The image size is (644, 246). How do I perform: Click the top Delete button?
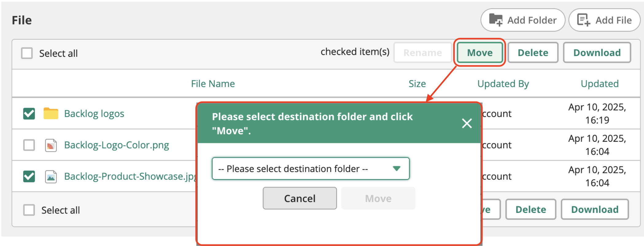(x=533, y=52)
